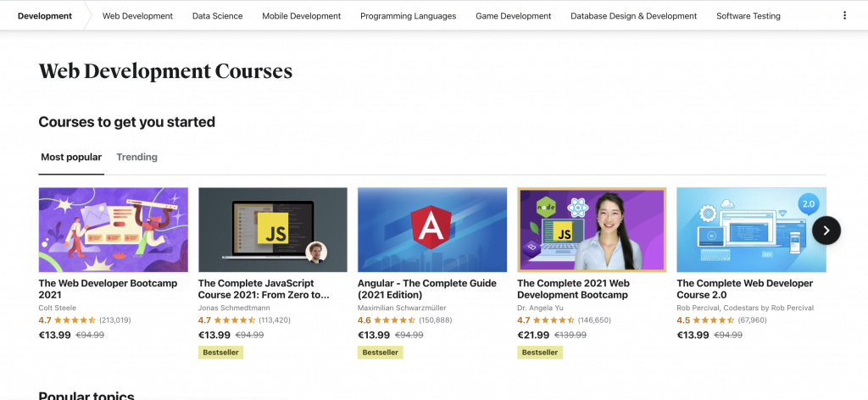Click Dr. Angela Yu's course thumbnail
Screen dimensions: 868x400
click(x=592, y=230)
